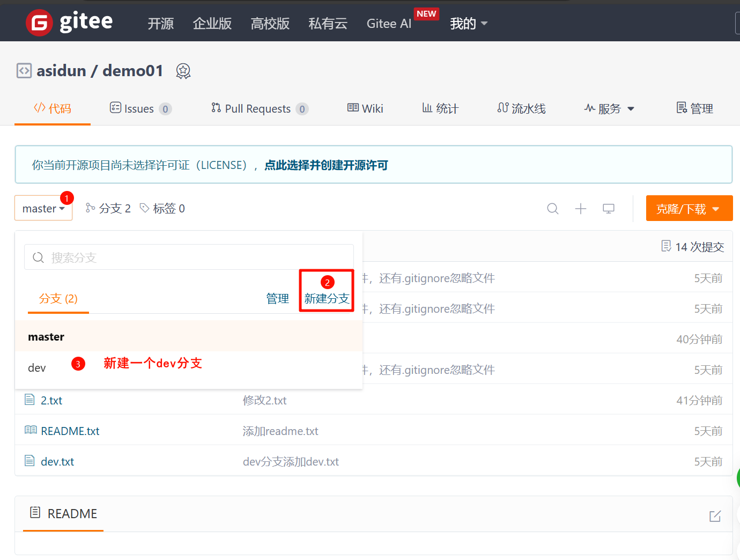740x560 pixels.
Task: Expand the 服务 dropdown tab
Action: (609, 108)
